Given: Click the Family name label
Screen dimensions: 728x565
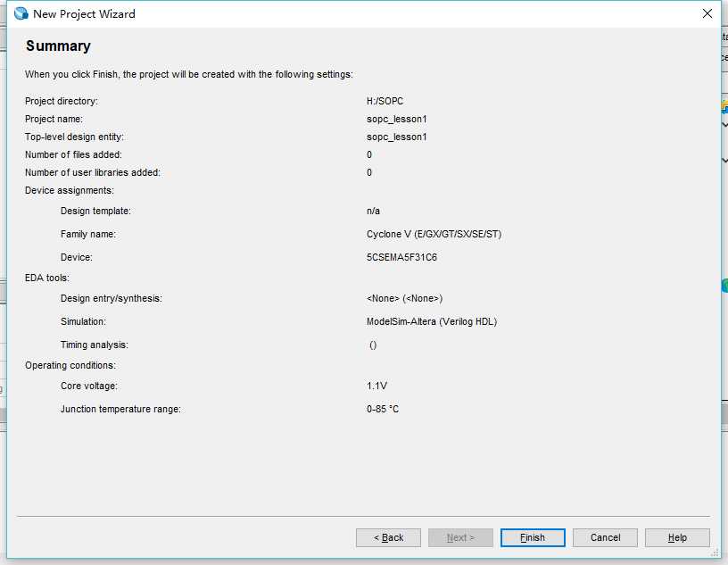Looking at the screenshot, I should coord(88,234).
